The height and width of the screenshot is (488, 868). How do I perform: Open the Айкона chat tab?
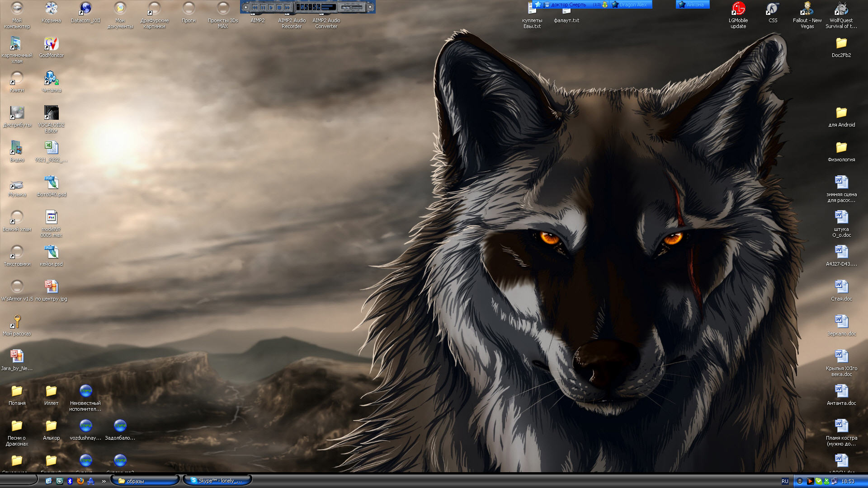693,5
